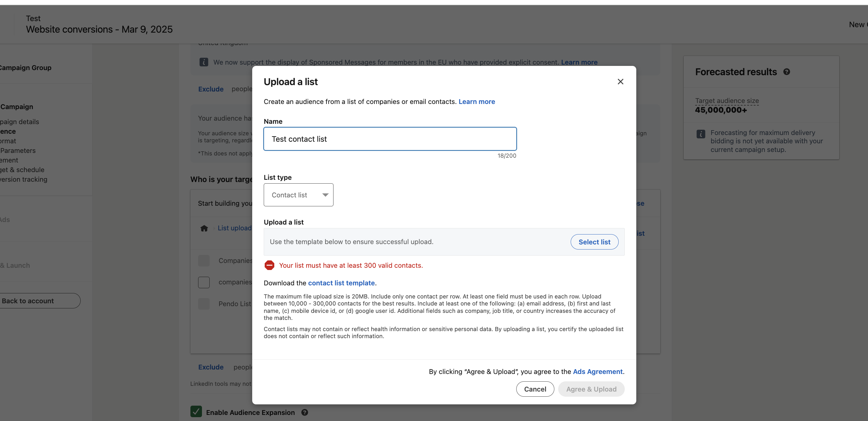Click the forecasting info icon
The image size is (868, 421).
701,134
